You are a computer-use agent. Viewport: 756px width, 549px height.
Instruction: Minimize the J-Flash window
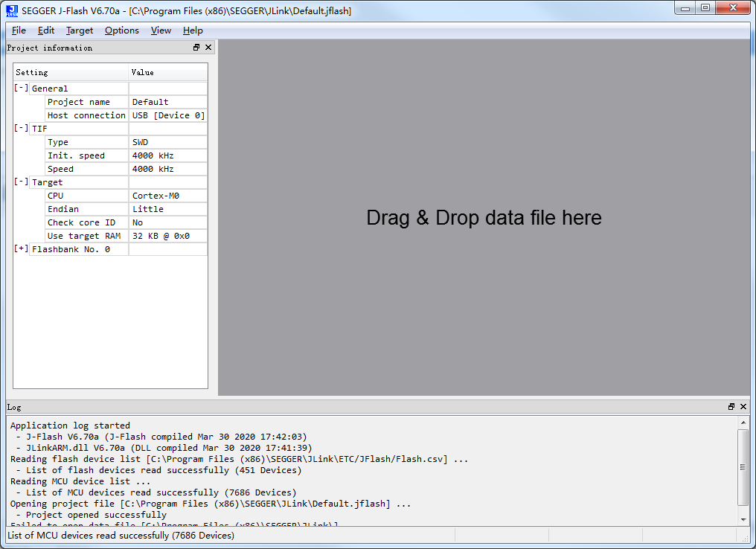tap(685, 8)
